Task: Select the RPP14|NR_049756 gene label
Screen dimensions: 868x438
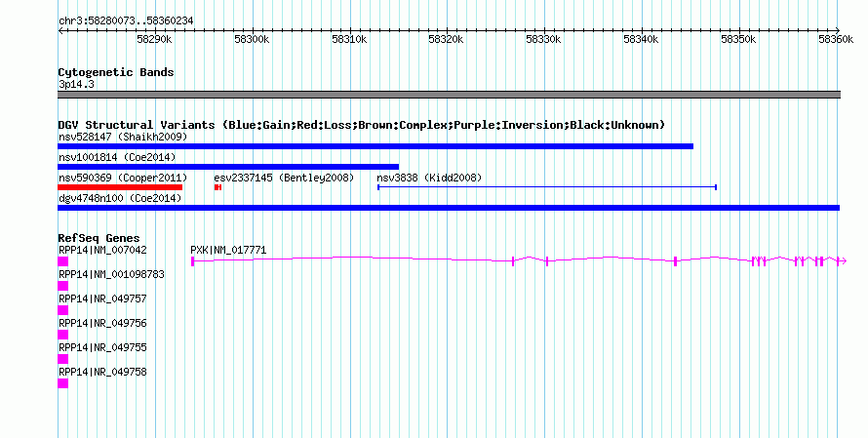Action: (103, 323)
